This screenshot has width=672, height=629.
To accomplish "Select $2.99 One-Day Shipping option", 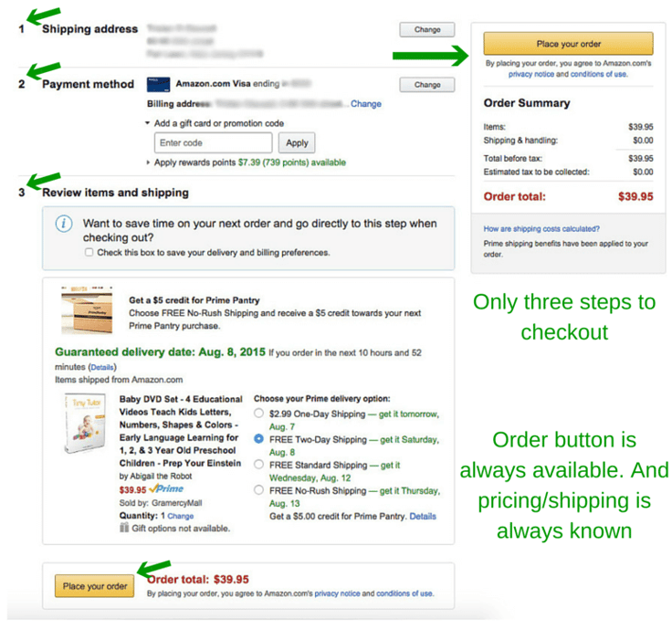I will [x=258, y=414].
